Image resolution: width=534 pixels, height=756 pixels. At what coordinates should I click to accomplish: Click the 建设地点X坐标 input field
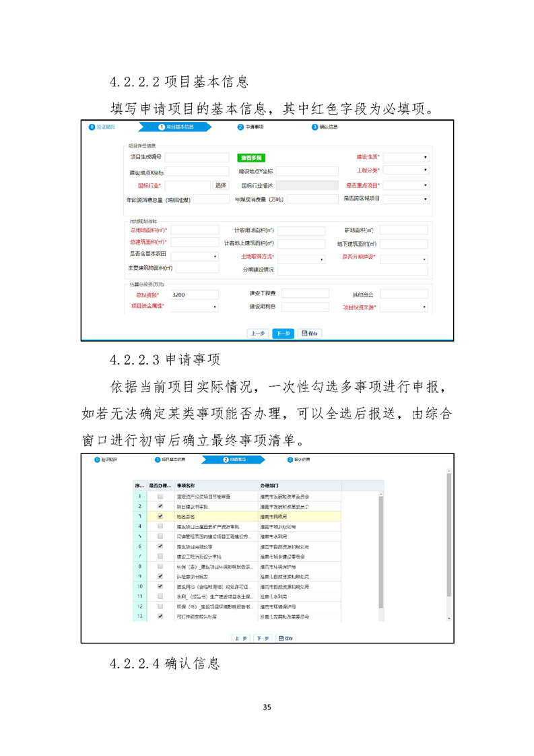[x=197, y=172]
